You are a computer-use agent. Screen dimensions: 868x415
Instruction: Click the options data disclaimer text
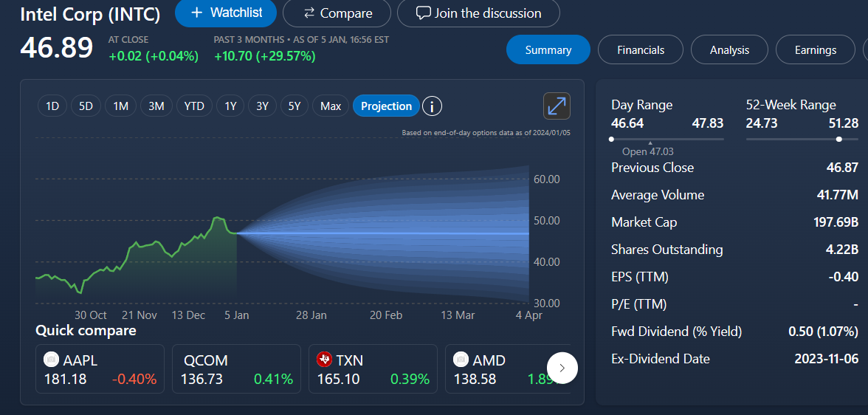coord(486,132)
